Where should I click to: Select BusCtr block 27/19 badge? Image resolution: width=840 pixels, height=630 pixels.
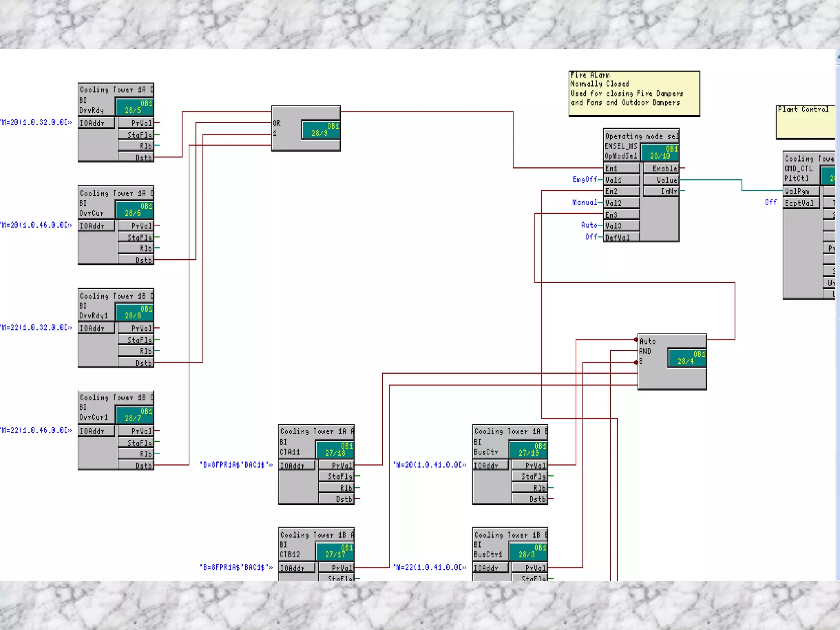tap(528, 449)
